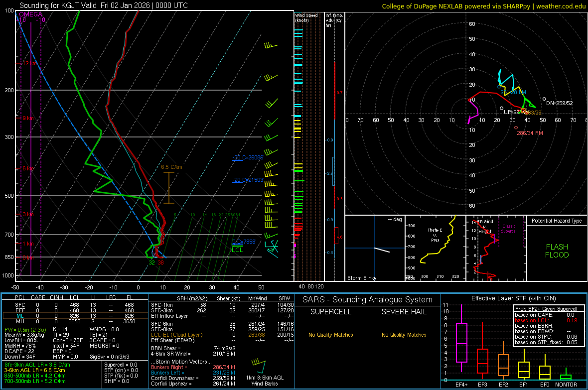Click the 'Potential Hazard Type' header
588x390 pixels.
(557, 221)
